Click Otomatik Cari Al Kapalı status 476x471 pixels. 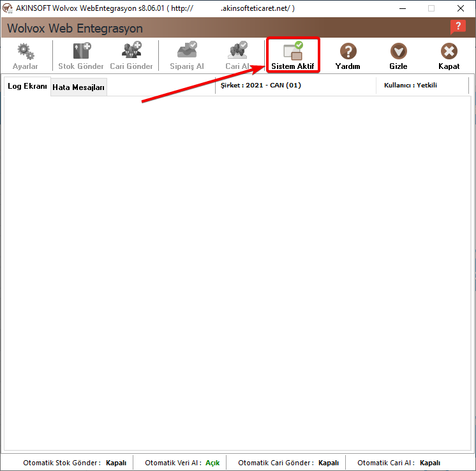(x=399, y=463)
